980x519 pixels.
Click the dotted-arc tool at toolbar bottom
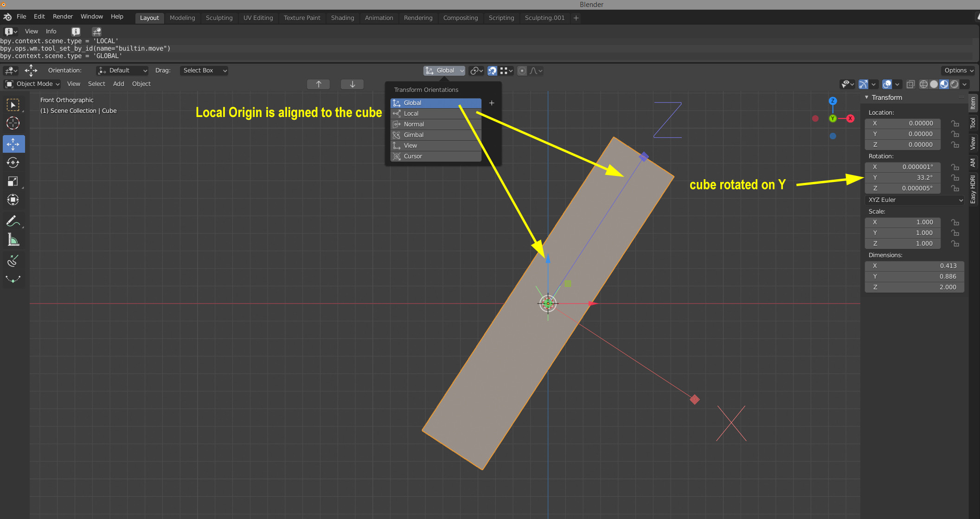13,279
